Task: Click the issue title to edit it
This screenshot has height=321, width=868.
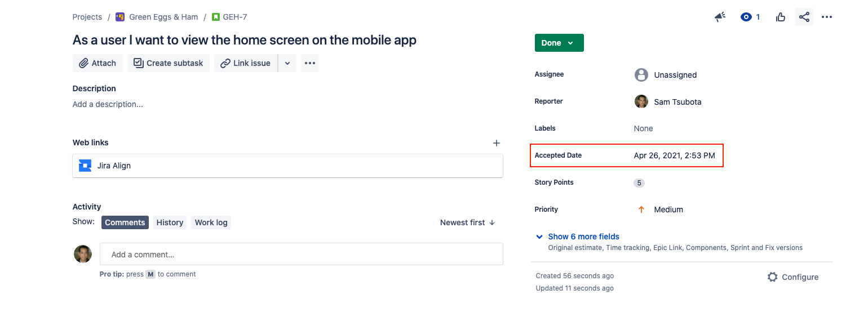Action: pos(245,40)
